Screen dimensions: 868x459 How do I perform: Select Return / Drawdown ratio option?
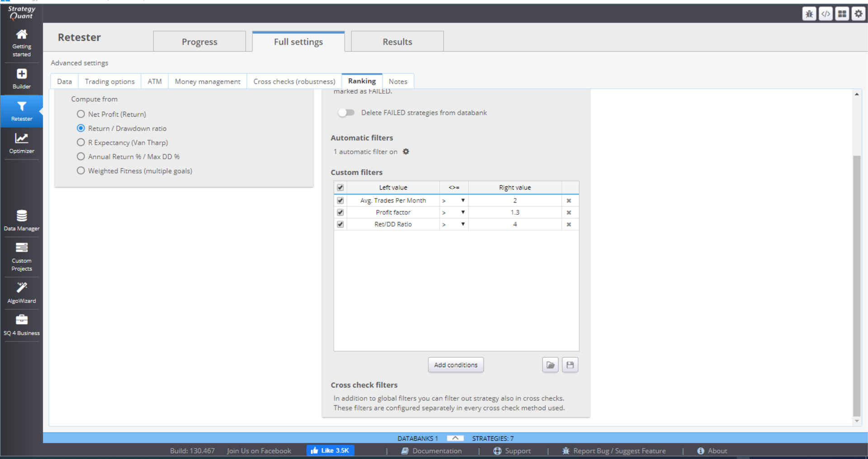tap(81, 128)
